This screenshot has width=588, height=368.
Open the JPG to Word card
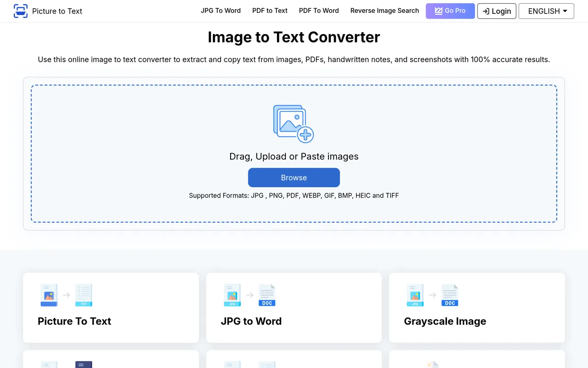pos(294,308)
